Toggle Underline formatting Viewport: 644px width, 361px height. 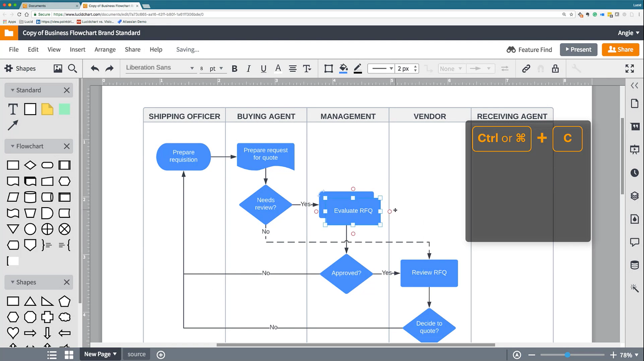click(263, 68)
